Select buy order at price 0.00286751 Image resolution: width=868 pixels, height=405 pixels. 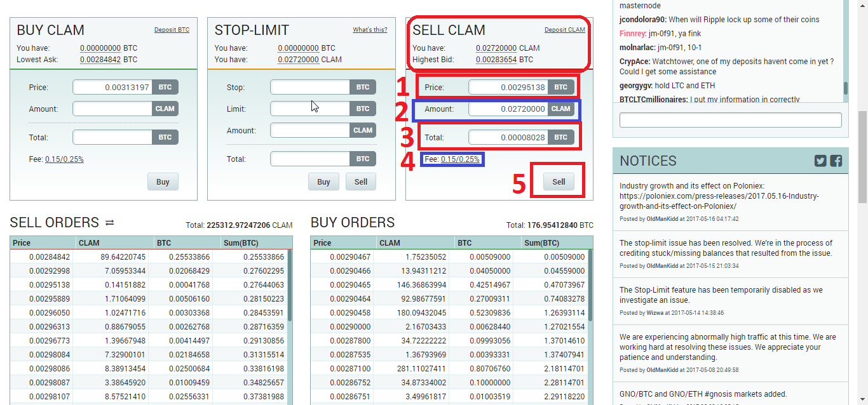click(x=449, y=397)
